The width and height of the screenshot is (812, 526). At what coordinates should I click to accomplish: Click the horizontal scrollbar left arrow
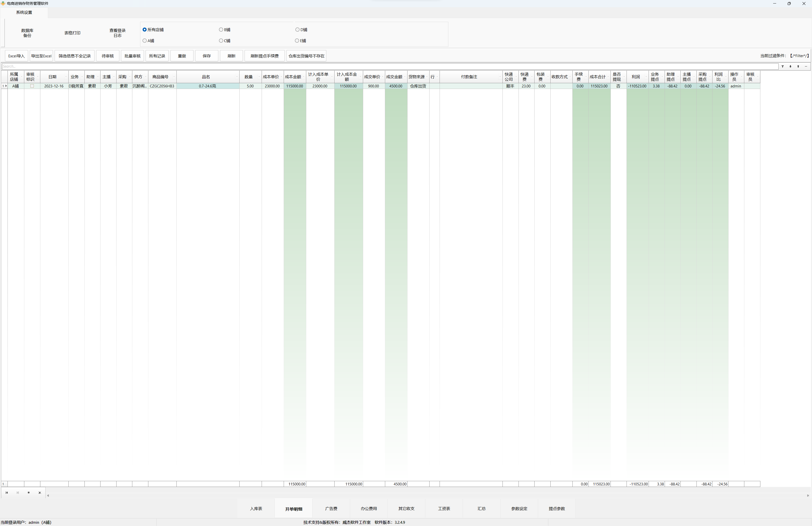[x=48, y=496]
